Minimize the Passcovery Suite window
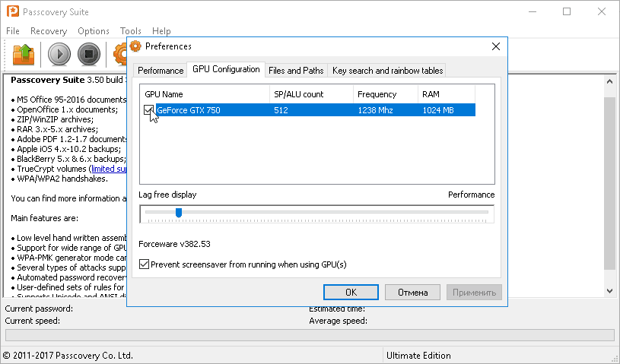The height and width of the screenshot is (364, 620). pos(533,12)
